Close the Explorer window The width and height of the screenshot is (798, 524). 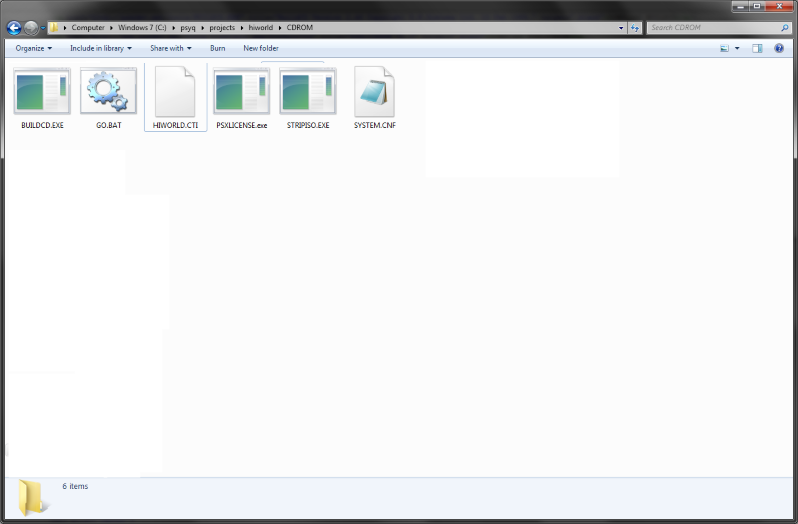point(779,6)
